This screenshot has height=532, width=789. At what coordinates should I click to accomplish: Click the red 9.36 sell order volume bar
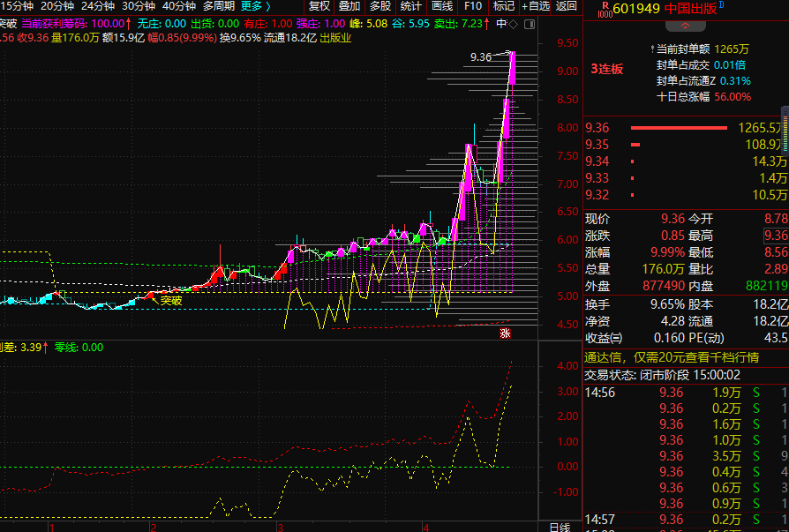click(x=678, y=128)
